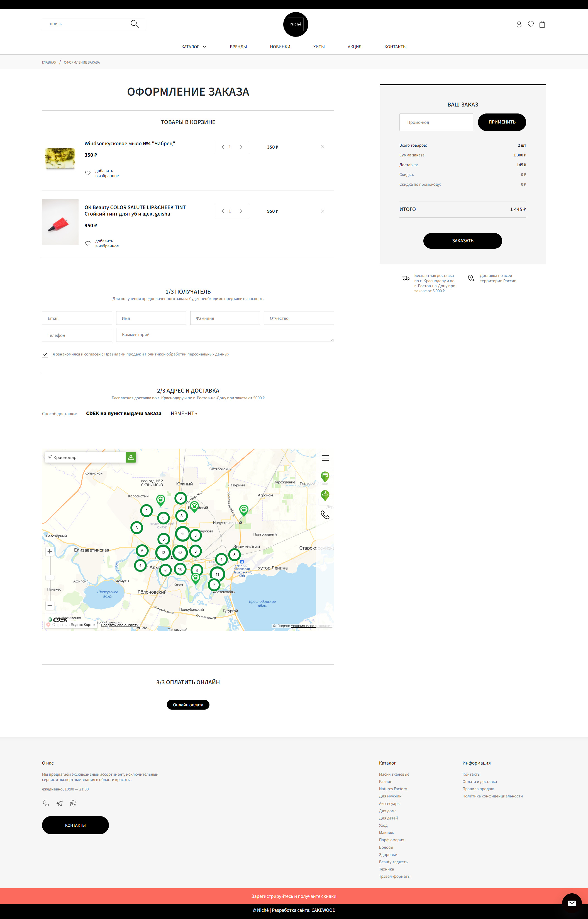Add OK Beauty tint to favorites
The image size is (588, 919).
(x=88, y=243)
